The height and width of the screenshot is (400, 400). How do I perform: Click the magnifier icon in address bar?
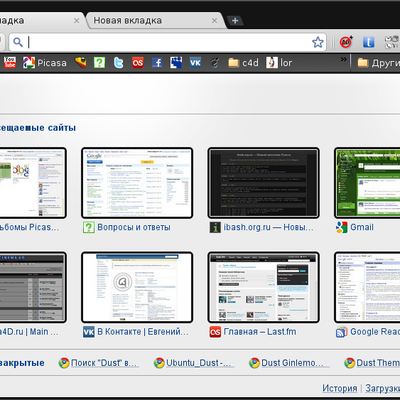click(18, 42)
